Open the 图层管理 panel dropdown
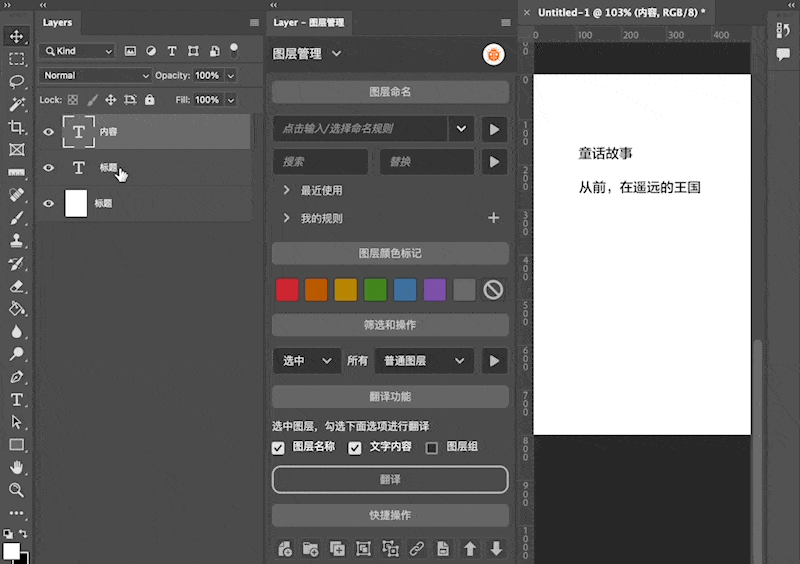The width and height of the screenshot is (800, 564). click(x=337, y=53)
